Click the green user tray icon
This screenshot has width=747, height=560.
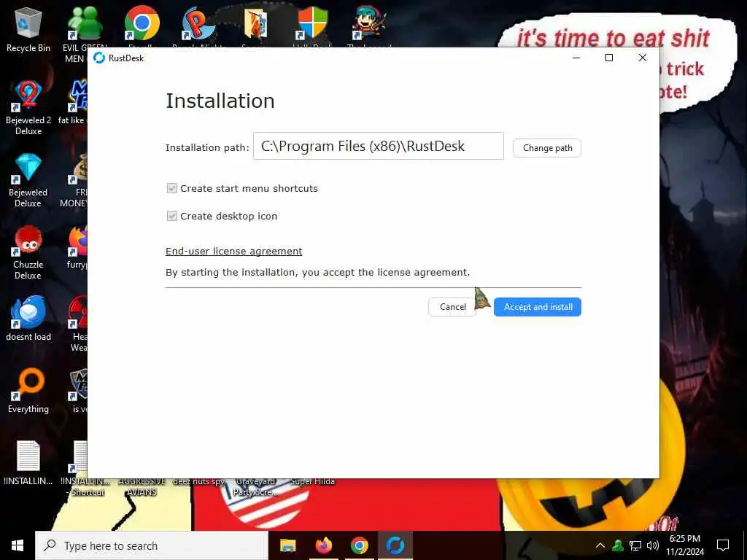[618, 545]
